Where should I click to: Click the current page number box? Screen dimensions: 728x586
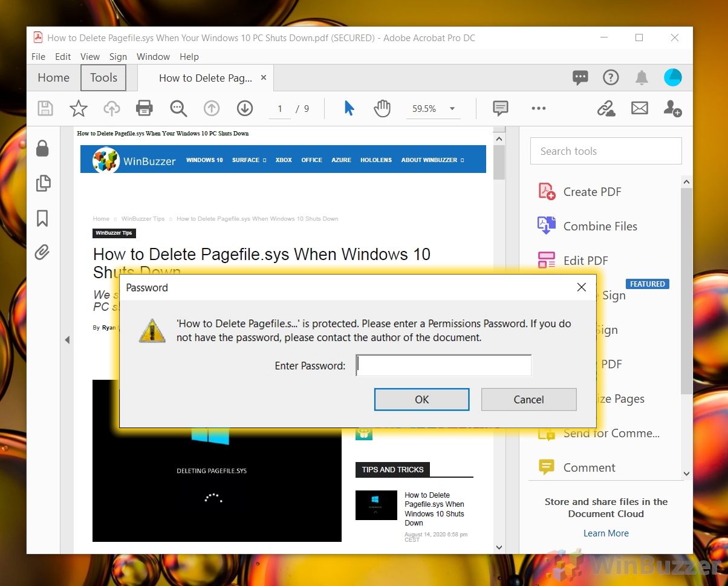[280, 109]
